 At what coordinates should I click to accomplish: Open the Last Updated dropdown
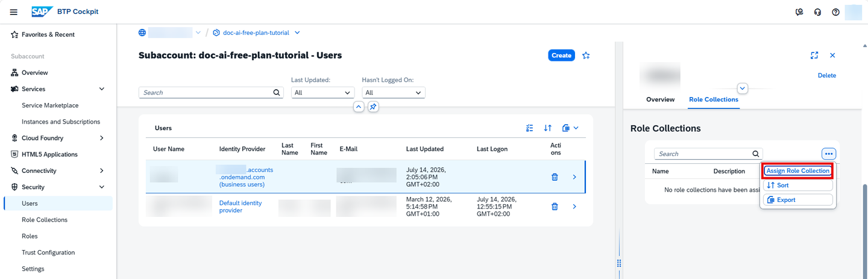[322, 93]
